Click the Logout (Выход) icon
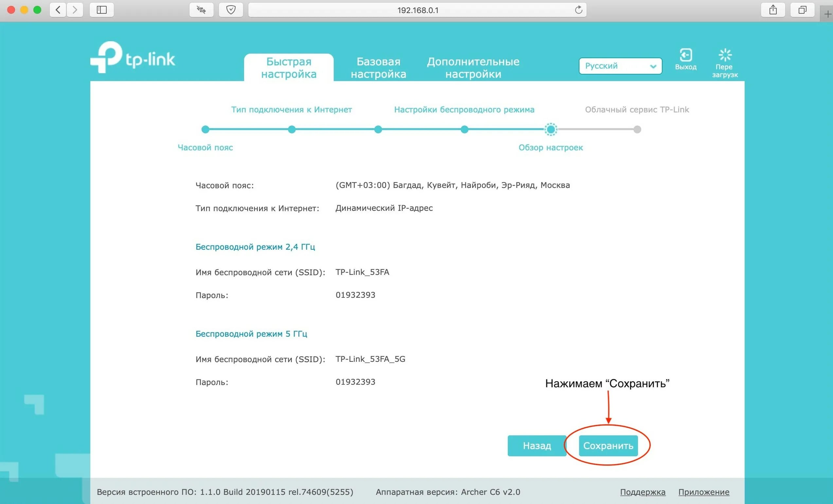 click(x=685, y=55)
